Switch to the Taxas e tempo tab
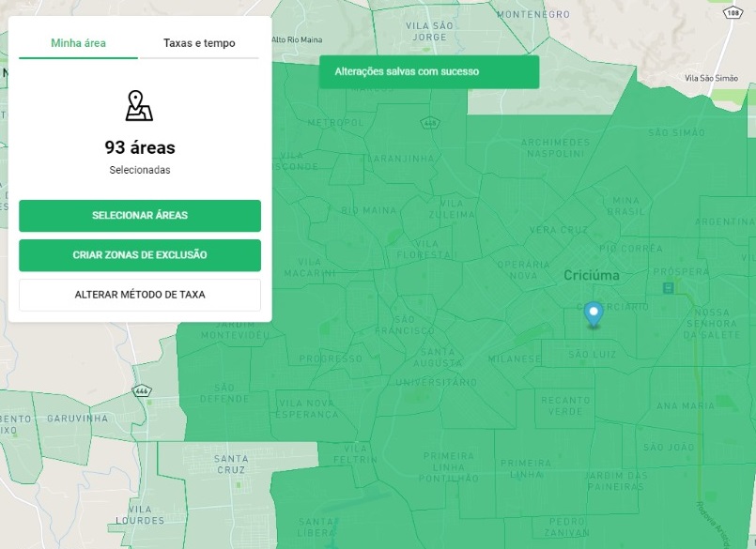The width and height of the screenshot is (756, 549). [198, 43]
